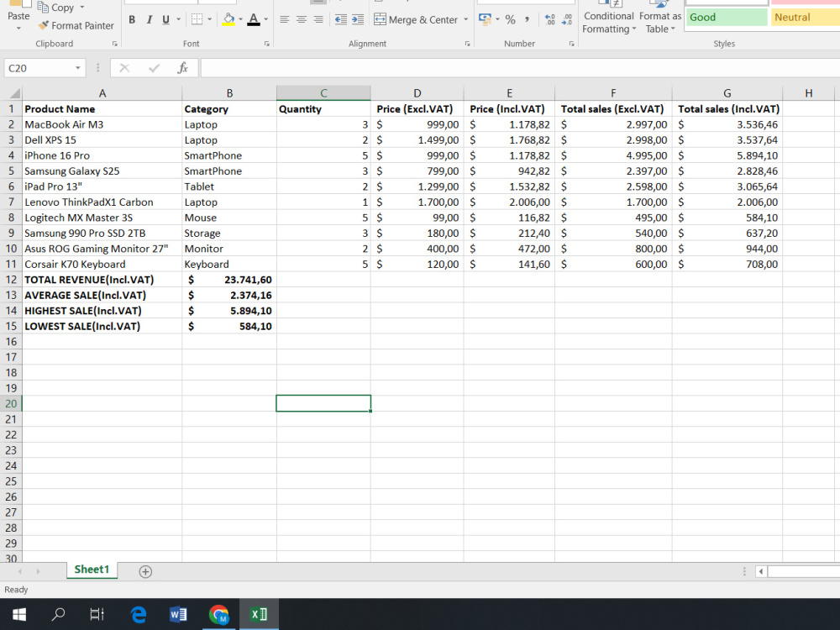Decrease cell indent
This screenshot has width=840, height=630.
[x=341, y=20]
